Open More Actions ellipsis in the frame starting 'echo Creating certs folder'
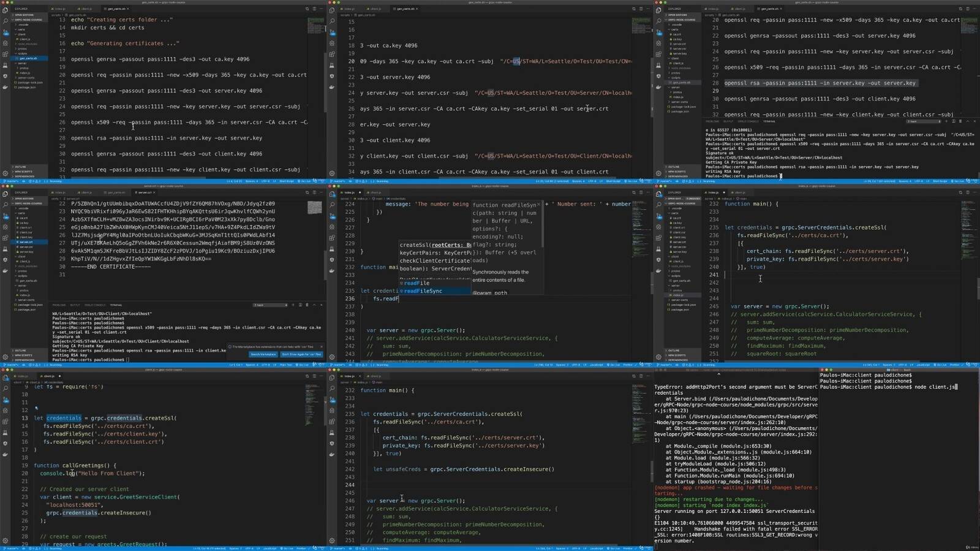Screen dimensions: 980x551 click(322, 9)
